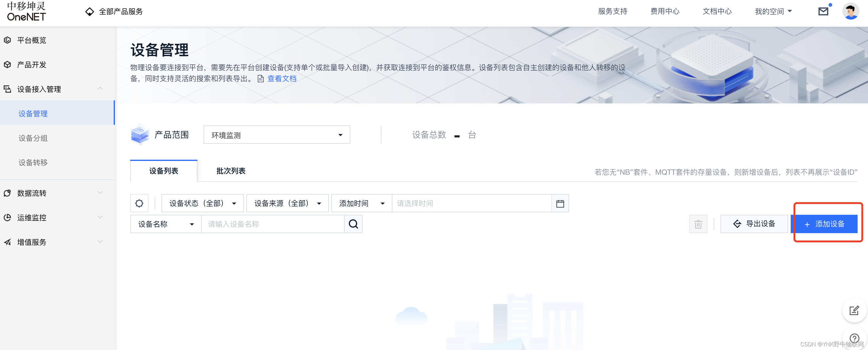Click the trash delete icon
Screen dimensions: 868x350
[698, 224]
